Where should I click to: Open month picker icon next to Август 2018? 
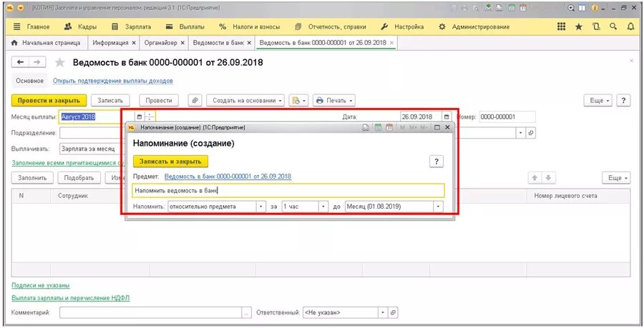pyautogui.click(x=140, y=117)
